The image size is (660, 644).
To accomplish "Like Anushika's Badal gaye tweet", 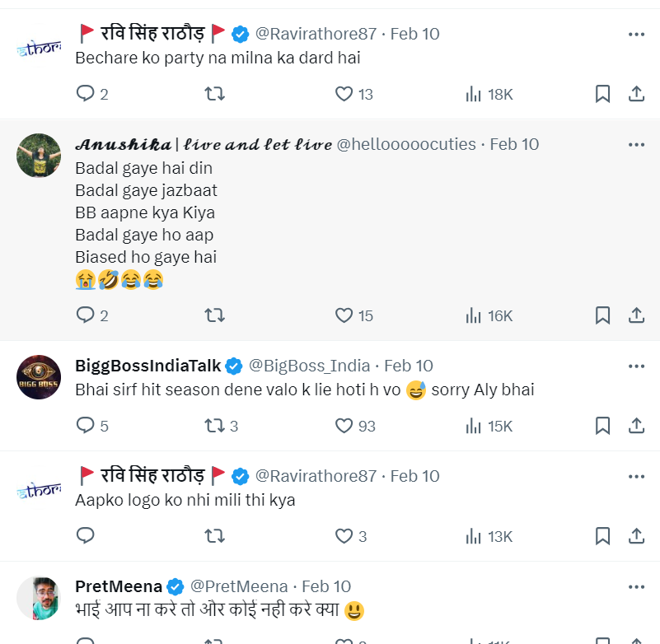I will pos(344,315).
